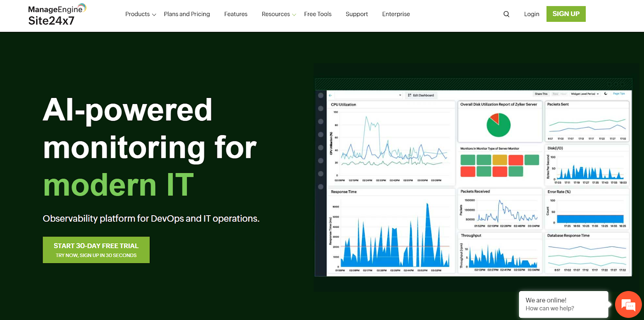Open the live chat bubble icon
Viewport: 644px width, 320px height.
628,305
